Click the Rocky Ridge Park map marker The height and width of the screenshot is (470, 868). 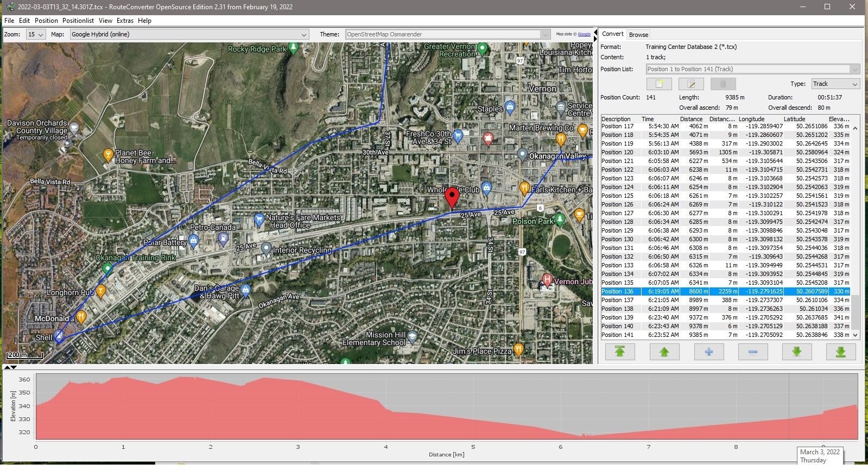(294, 48)
